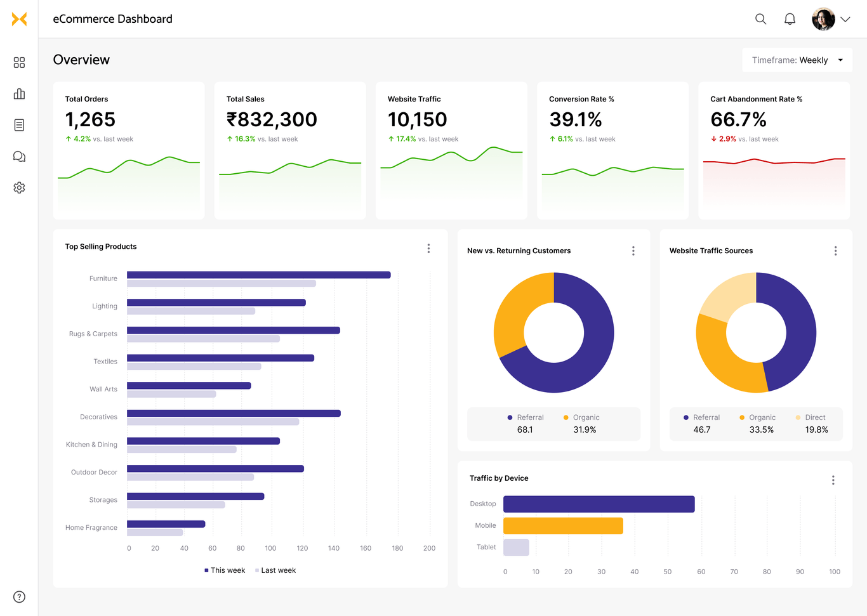867x616 pixels.
Task: Open the three-dot menu on Traffic by Device
Action: tap(833, 480)
